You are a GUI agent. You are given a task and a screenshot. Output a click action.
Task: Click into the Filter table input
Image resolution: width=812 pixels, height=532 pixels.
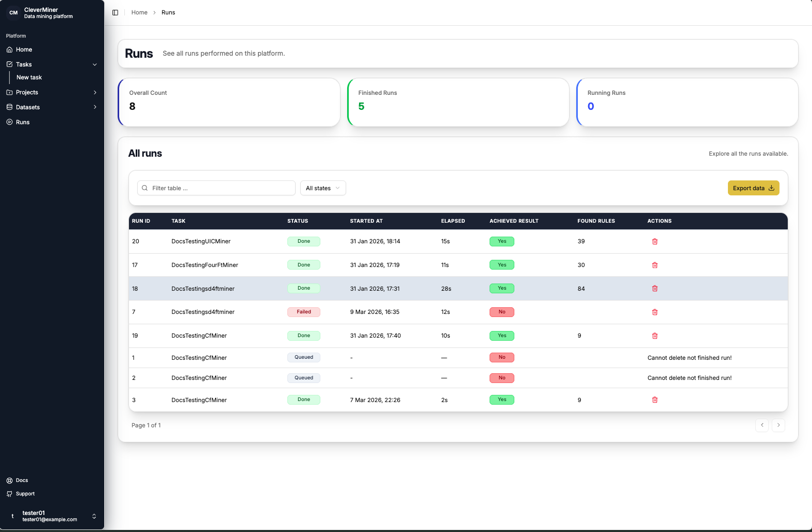[x=222, y=188]
